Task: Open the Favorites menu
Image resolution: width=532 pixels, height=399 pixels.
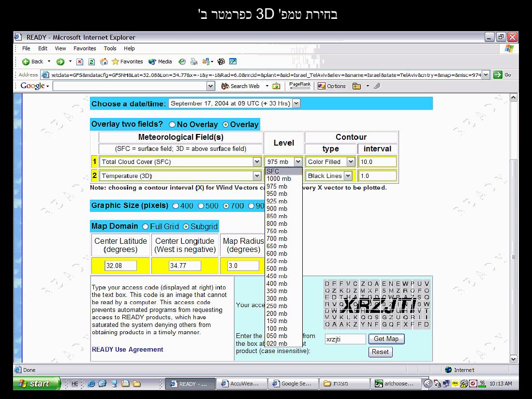Action: 85,48
